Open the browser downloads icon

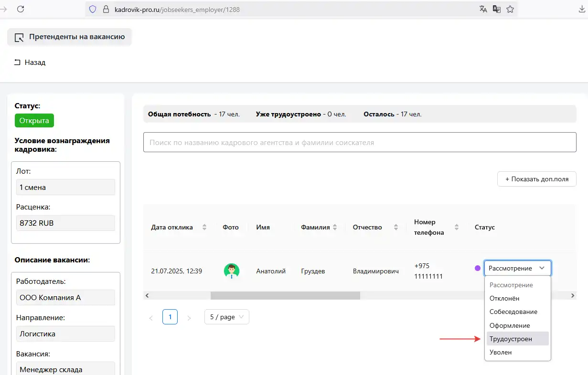click(x=582, y=9)
